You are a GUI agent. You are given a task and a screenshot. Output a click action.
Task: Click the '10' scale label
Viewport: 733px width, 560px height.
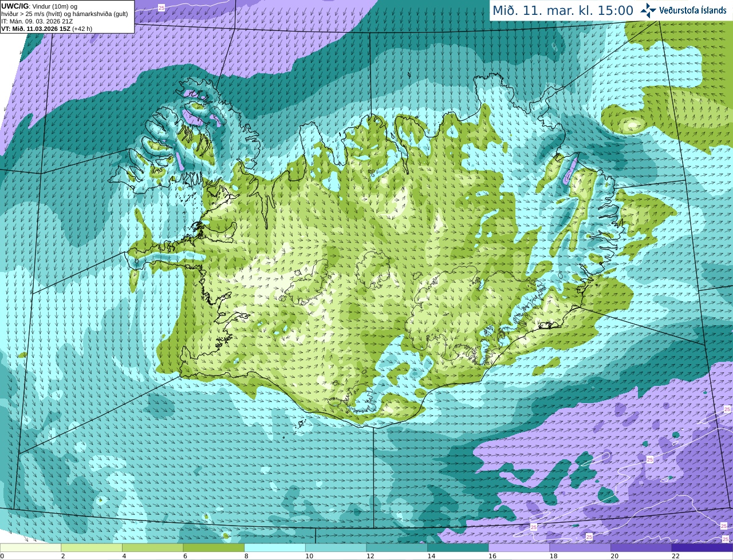pos(309,556)
